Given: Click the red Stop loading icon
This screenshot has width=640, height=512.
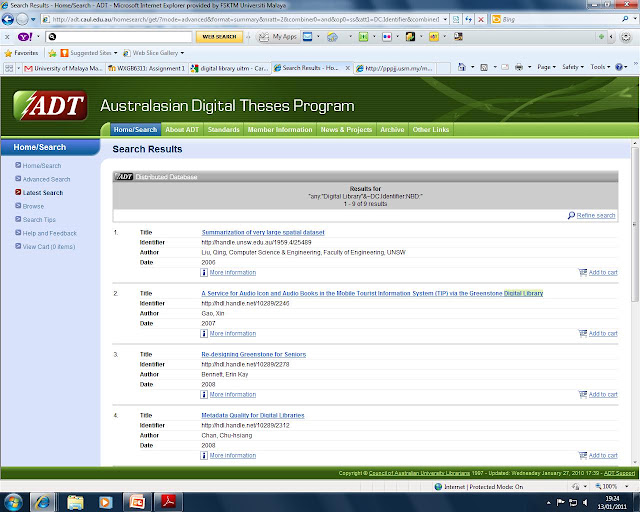Looking at the screenshot, I should (x=481, y=19).
